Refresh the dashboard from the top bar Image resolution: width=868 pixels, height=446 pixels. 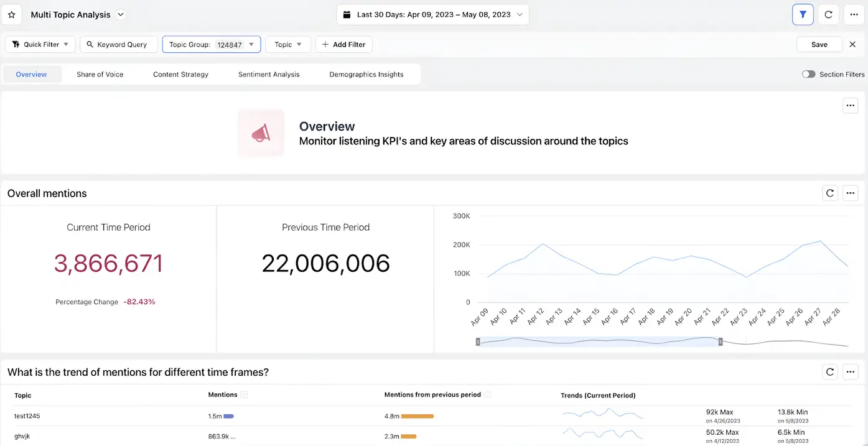click(828, 14)
